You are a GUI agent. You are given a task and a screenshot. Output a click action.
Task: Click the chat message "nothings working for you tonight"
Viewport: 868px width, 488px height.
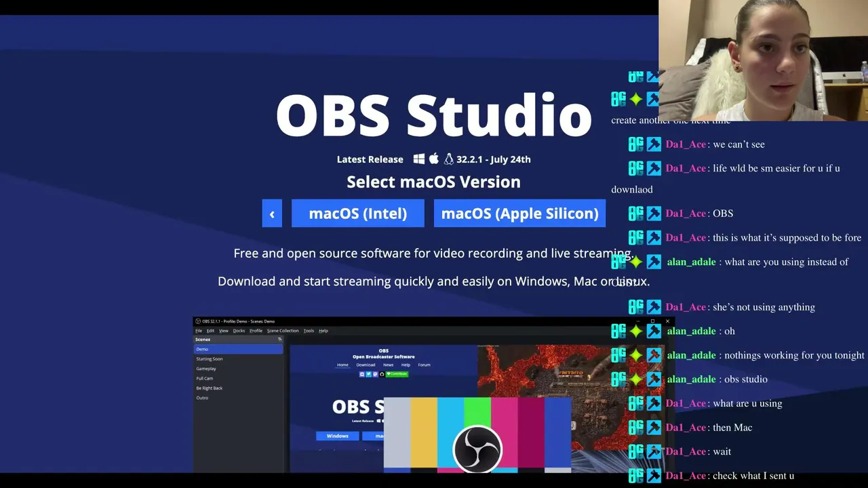coord(795,355)
